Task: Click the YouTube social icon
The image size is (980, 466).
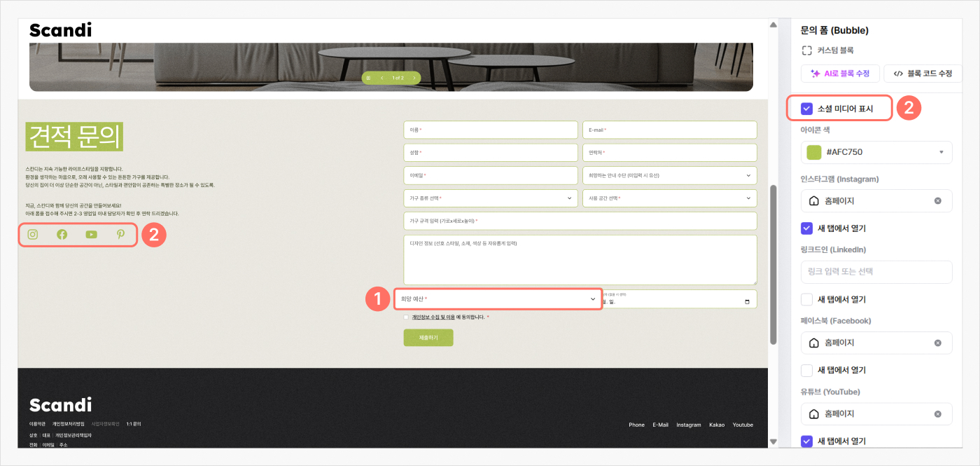Action: click(92, 235)
